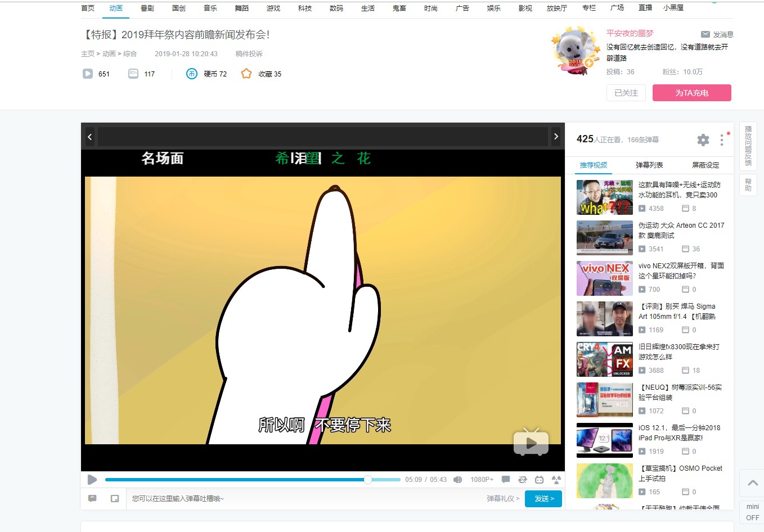Open the Sigma Art 105mm review title
The image size is (764, 532).
677,311
